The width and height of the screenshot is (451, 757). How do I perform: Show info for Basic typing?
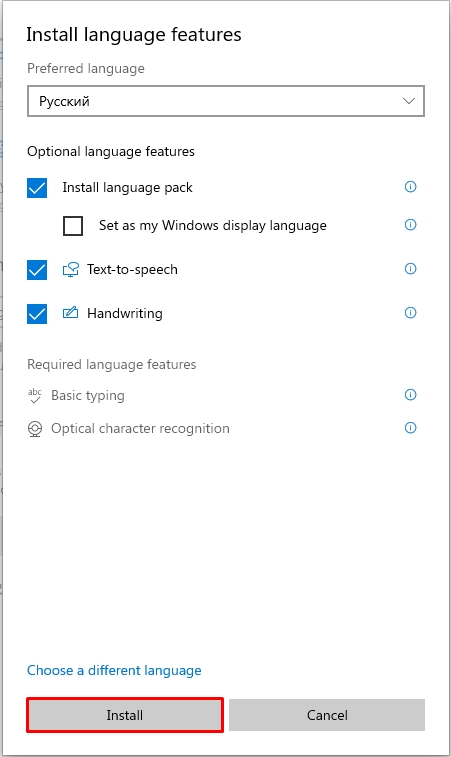coord(410,394)
